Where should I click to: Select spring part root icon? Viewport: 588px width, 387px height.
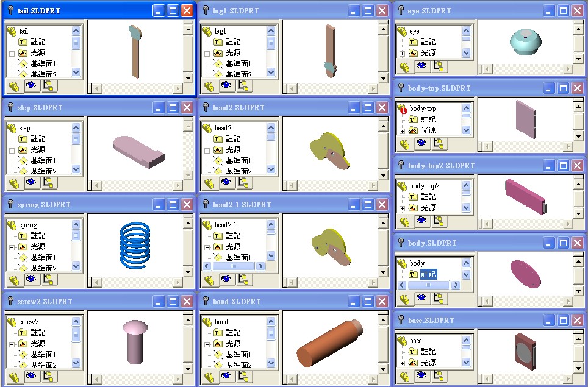12,225
